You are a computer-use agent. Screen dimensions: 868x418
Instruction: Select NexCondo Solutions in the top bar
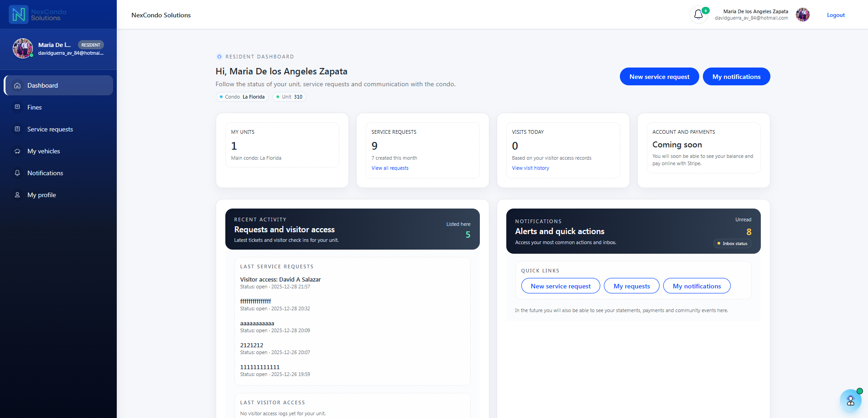(x=161, y=15)
